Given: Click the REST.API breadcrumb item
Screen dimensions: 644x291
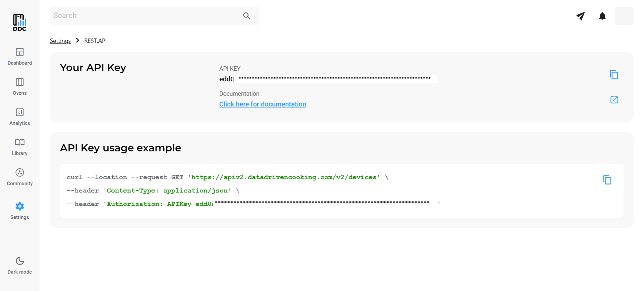Looking at the screenshot, I should pos(95,41).
